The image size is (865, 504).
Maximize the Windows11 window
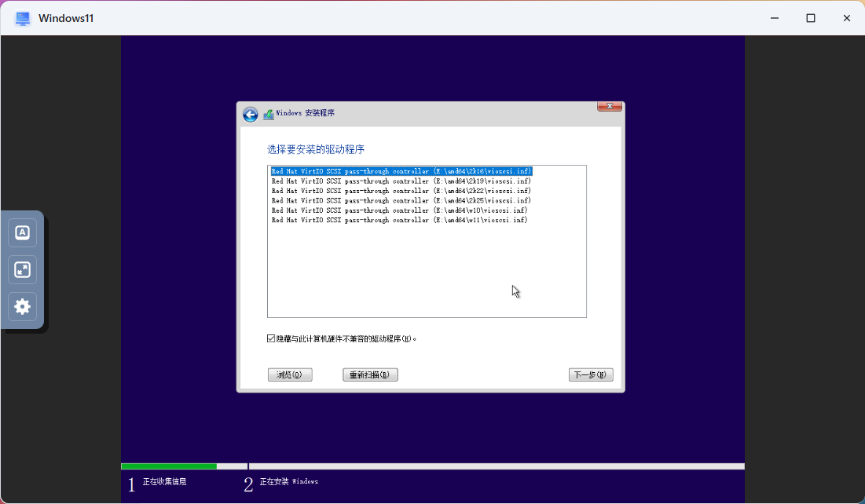point(810,18)
